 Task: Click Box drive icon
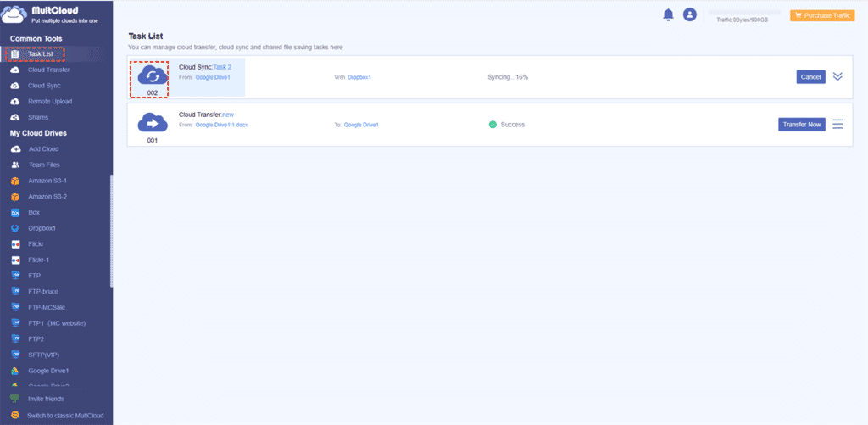(15, 212)
